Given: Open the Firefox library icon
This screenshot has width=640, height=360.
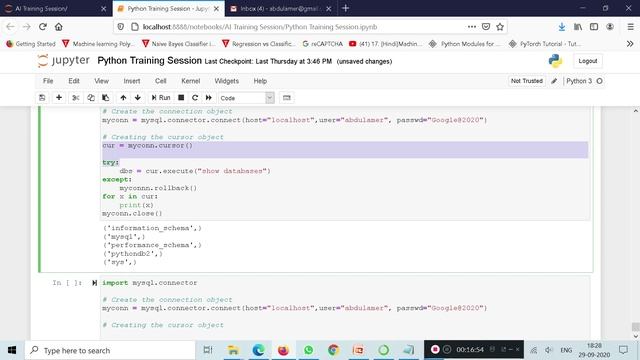Looking at the screenshot, I should (578, 27).
